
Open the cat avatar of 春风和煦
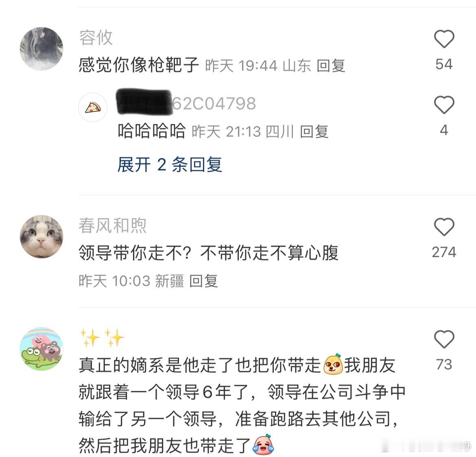coord(41,236)
